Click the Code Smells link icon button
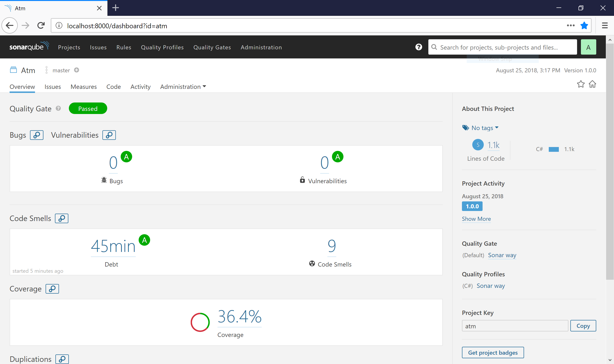Image resolution: width=614 pixels, height=364 pixels. [62, 218]
